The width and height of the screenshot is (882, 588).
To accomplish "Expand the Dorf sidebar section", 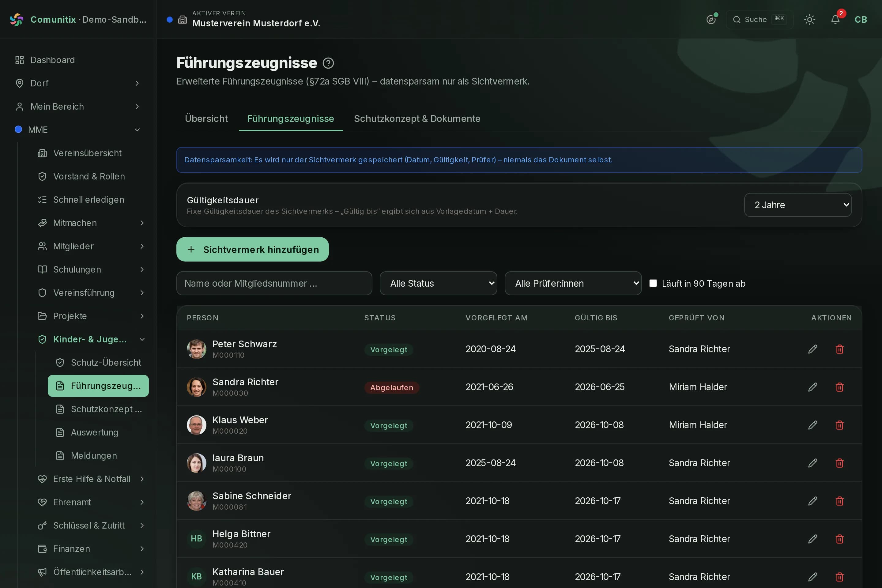I will [78, 83].
